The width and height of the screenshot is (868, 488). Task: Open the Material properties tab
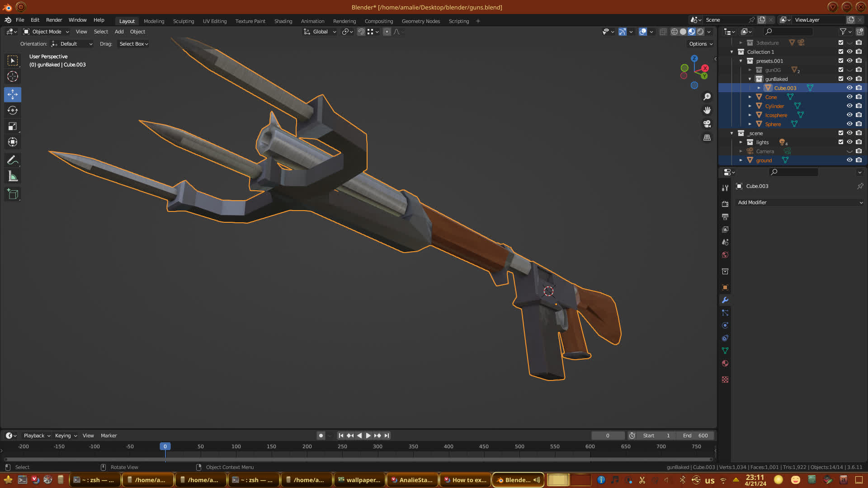725,363
